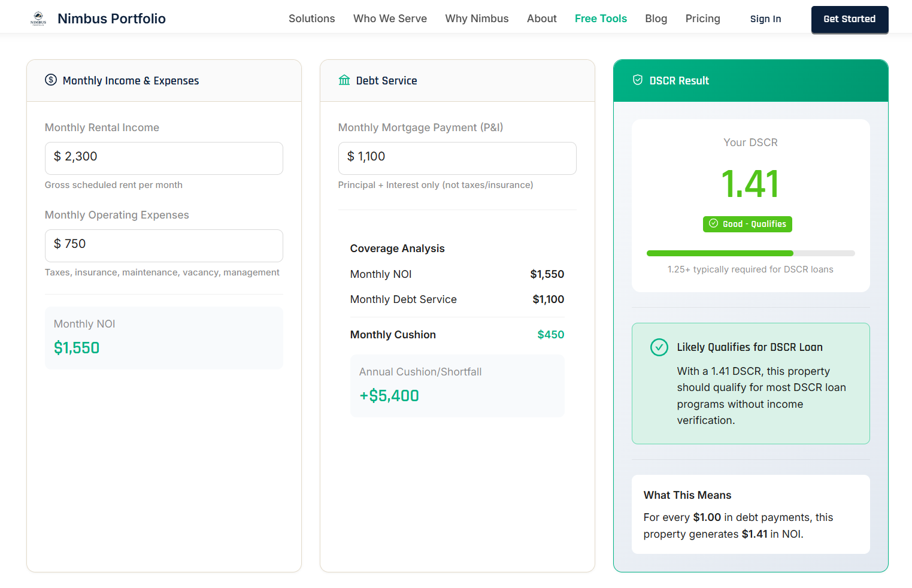Go to the About page
The height and width of the screenshot is (588, 912).
tap(541, 19)
